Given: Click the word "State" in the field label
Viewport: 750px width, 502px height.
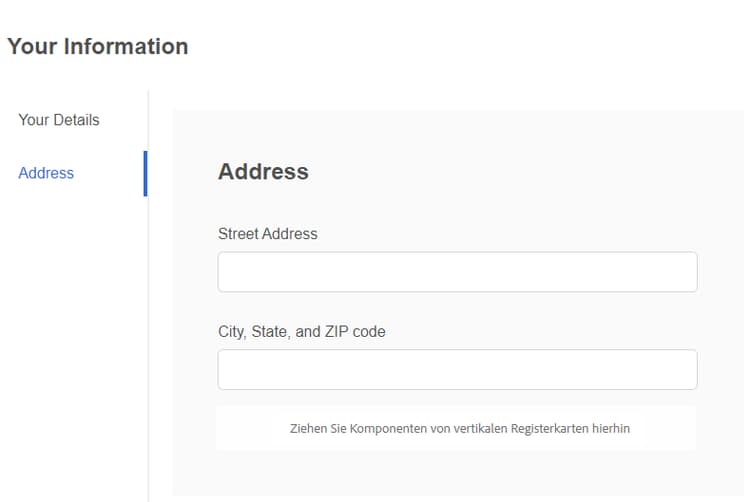Looking at the screenshot, I should [x=269, y=331].
